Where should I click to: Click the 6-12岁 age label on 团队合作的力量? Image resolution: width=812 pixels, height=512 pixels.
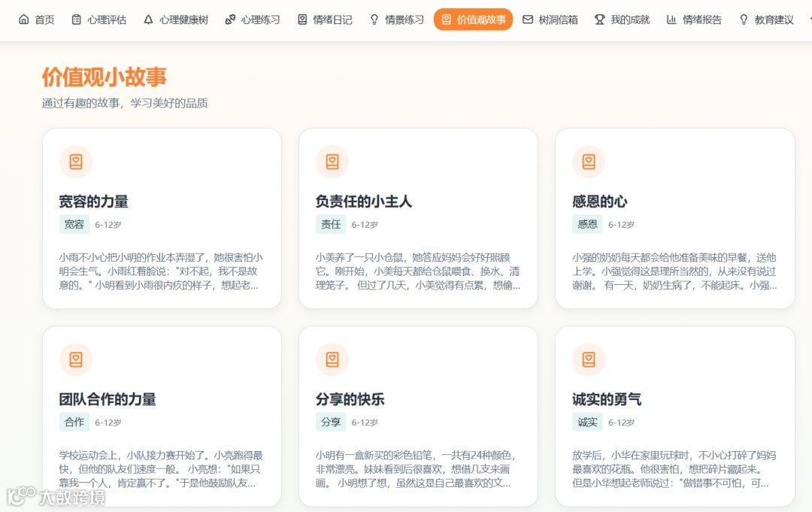tap(108, 423)
